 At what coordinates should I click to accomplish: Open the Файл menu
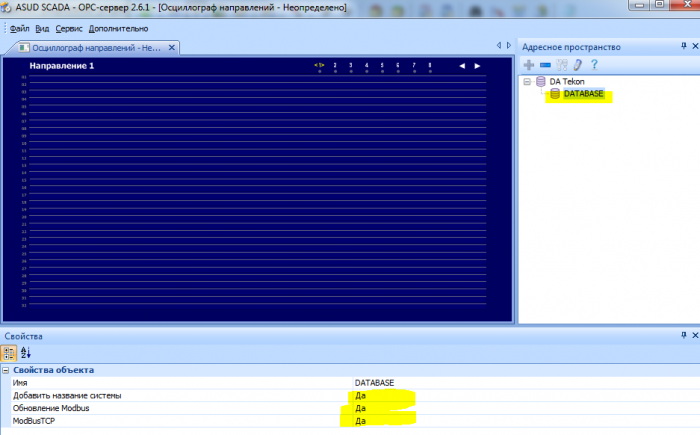tap(20, 29)
